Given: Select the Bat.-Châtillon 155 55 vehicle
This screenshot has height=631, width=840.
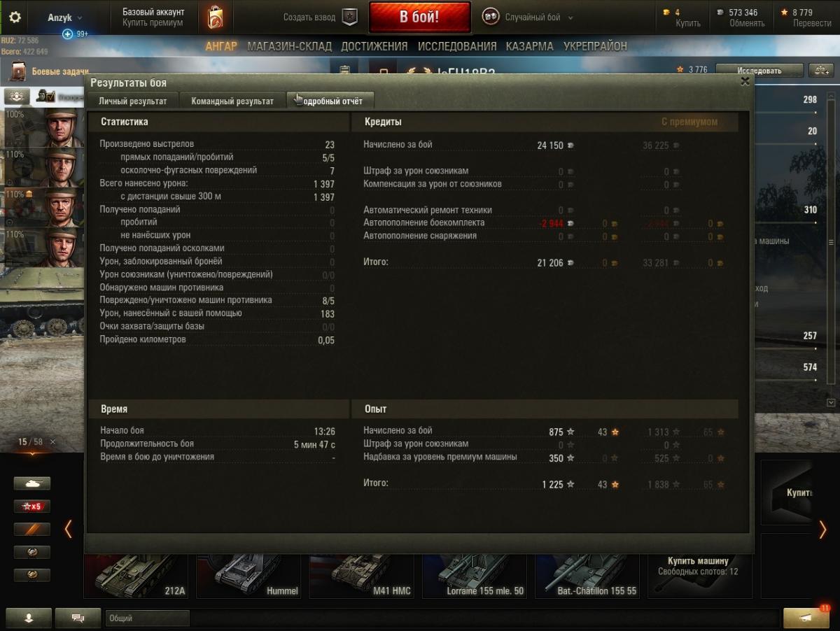Looking at the screenshot, I should [588, 575].
